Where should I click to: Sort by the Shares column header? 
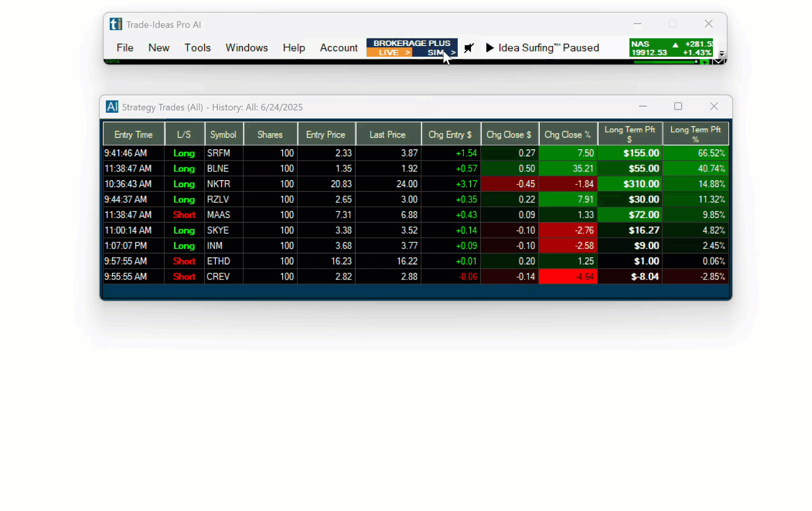pyautogui.click(x=270, y=135)
